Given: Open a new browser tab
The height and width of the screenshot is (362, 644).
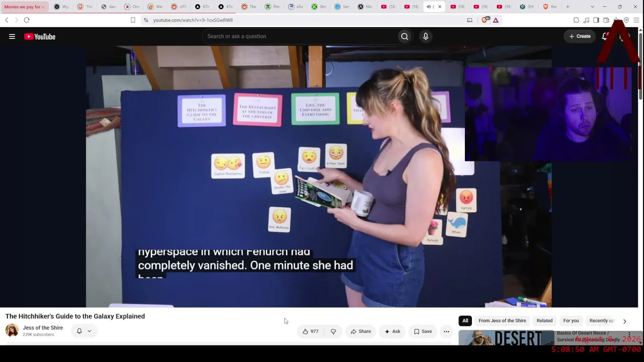Looking at the screenshot, I should coord(568,7).
